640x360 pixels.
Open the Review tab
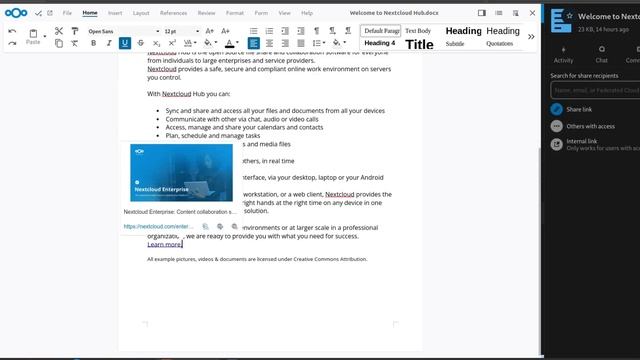pyautogui.click(x=207, y=13)
